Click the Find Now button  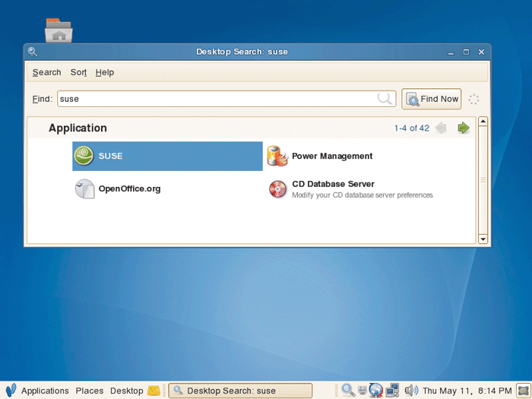tap(432, 99)
